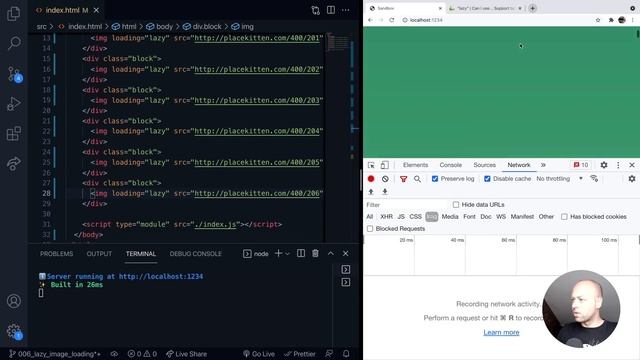Screen dimensions: 640x360
Task: Toggle the network filter funnel icon
Action: tap(403, 179)
